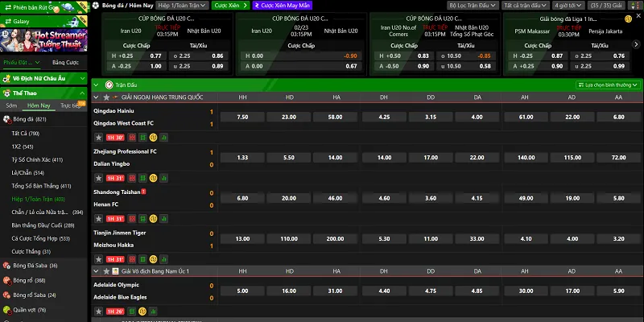Click the soccer ball icon beside Bóng đá / Hôm Nay
Screen dimensions: 644x322
[x=96, y=6]
